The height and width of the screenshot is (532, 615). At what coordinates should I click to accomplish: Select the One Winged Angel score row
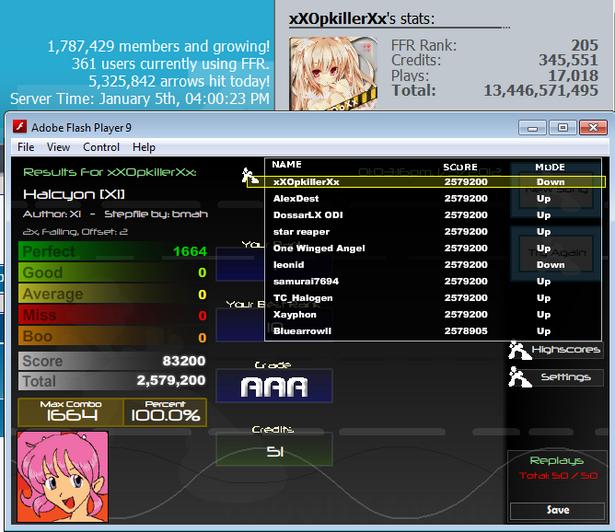433,248
